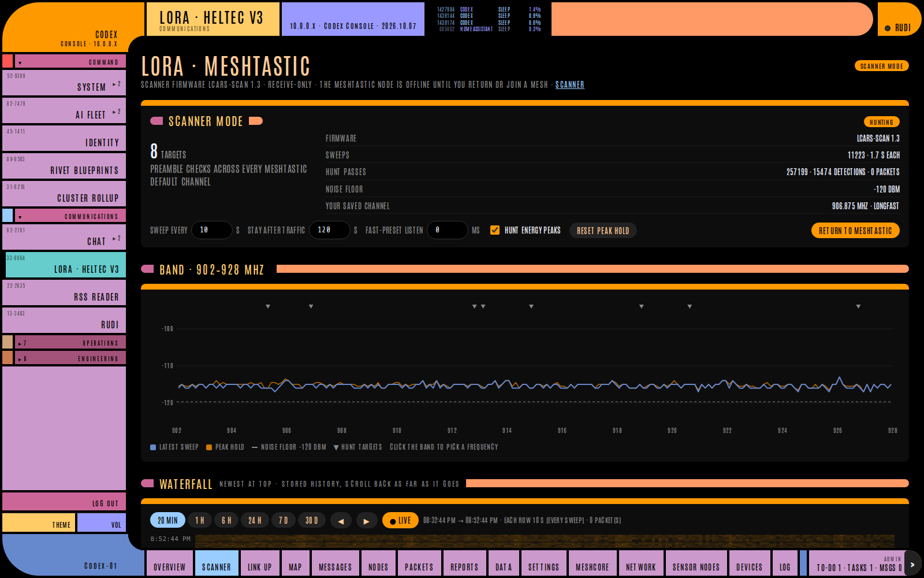Viewport: 924px width, 578px height.
Task: Switch to the Map tab
Action: click(x=295, y=564)
